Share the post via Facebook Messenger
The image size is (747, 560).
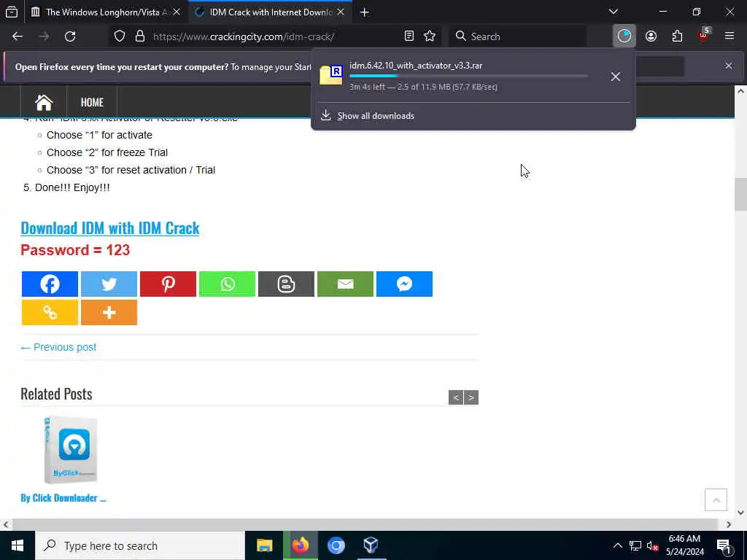coord(404,284)
